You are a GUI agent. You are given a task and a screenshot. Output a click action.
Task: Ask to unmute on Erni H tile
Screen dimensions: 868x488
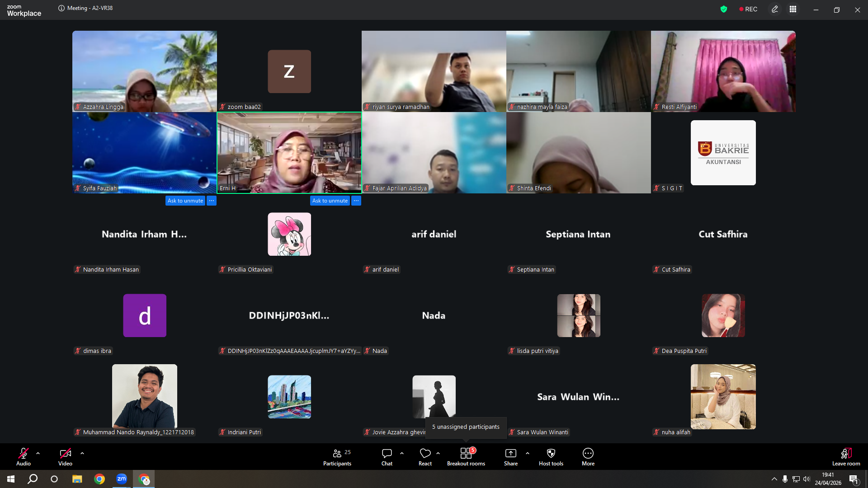[x=330, y=201]
